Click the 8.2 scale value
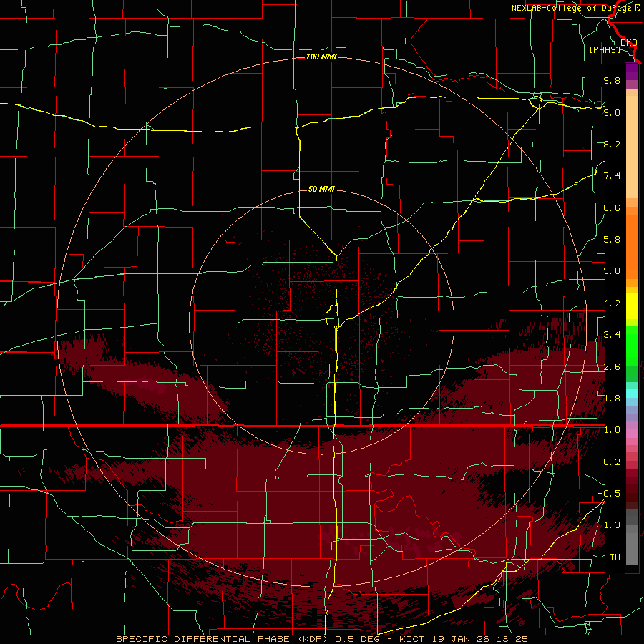Viewport: 644px width, 644px height. pyautogui.click(x=612, y=144)
